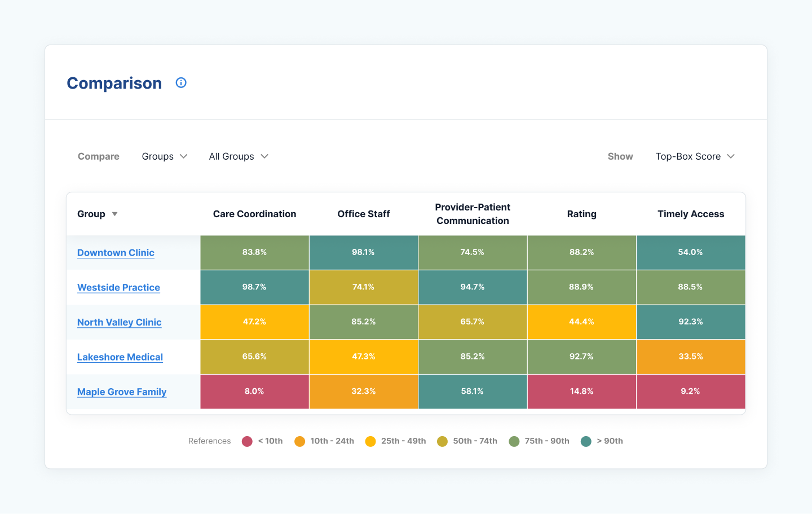Screen dimensions: 812x514
Task: Select the 74.5% cell
Action: click(x=473, y=252)
